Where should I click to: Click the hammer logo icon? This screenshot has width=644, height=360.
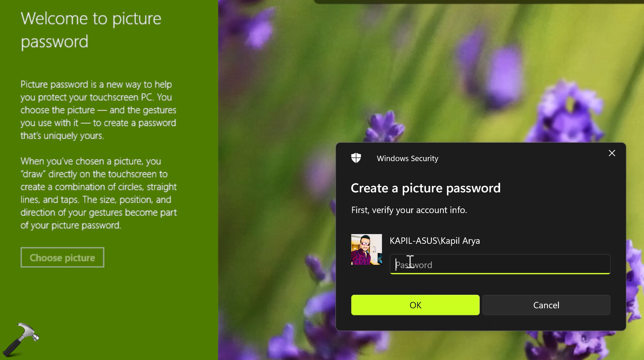click(21, 339)
